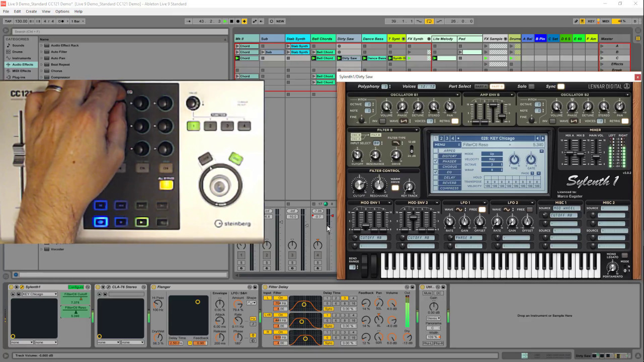This screenshot has width=644, height=362.
Task: Toggle the Follow arrow button in transport
Action: (x=189, y=21)
